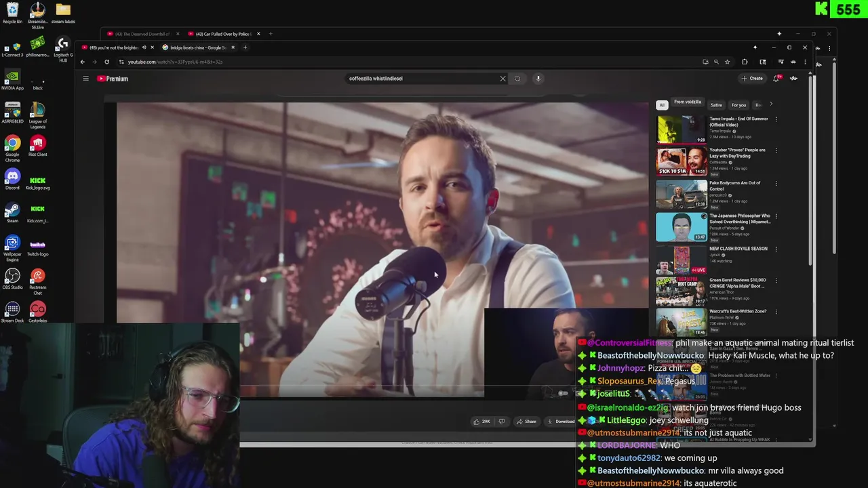
Task: Open more options for NEW CLASH ROYALE SEASON
Action: tap(776, 249)
